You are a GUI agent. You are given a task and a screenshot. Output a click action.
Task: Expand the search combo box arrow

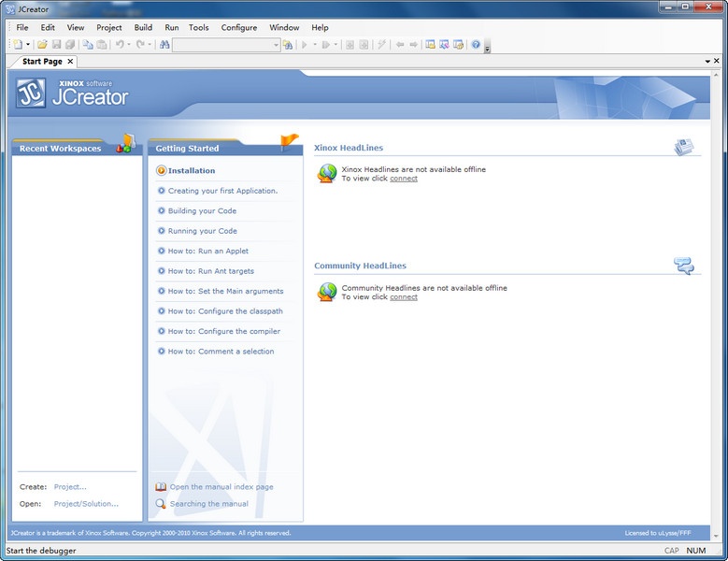(x=276, y=45)
